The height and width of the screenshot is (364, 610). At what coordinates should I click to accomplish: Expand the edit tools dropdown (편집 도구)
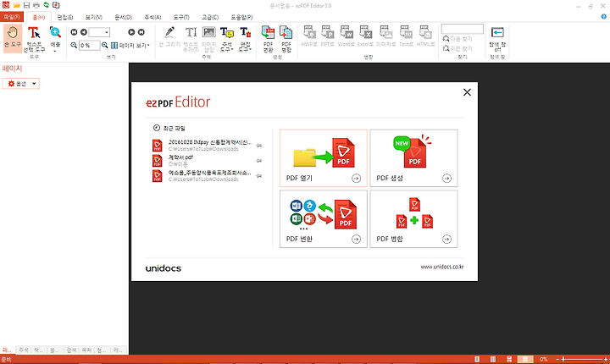pos(245,39)
